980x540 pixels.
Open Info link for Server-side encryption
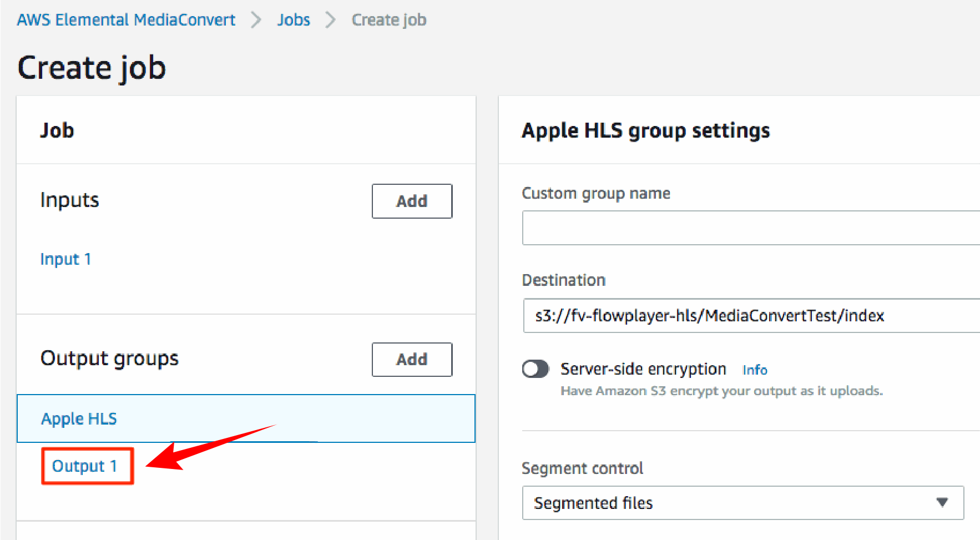point(755,370)
